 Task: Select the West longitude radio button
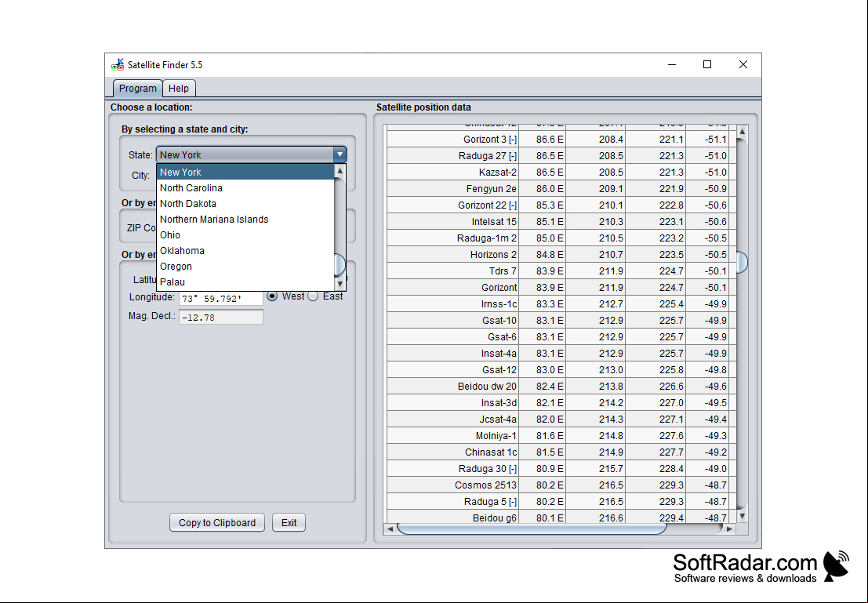click(x=272, y=296)
